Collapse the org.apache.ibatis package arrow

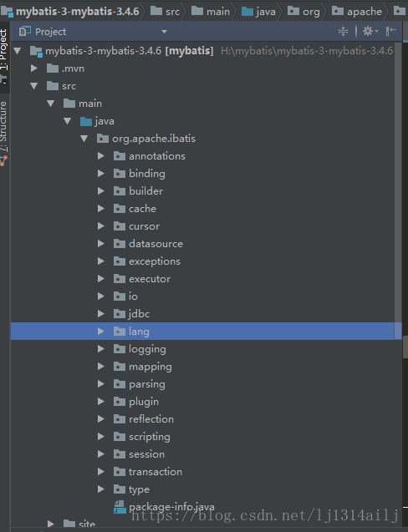pyautogui.click(x=84, y=139)
